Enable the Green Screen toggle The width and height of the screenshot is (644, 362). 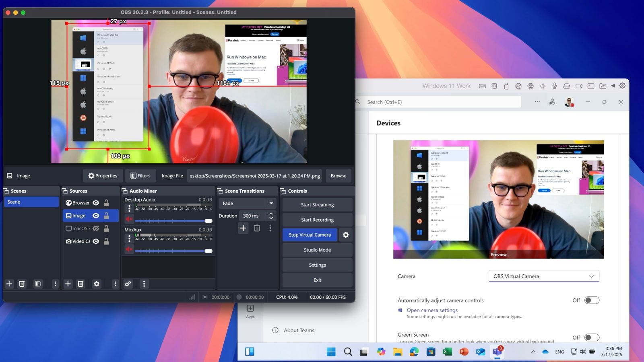coord(592,337)
